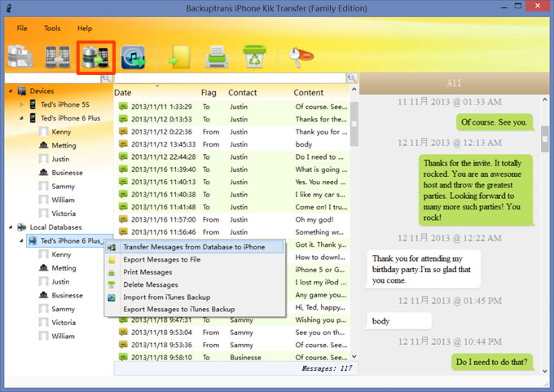This screenshot has height=392, width=554.
Task: Click the Backup Messages toolbar icon
Action: click(x=20, y=56)
